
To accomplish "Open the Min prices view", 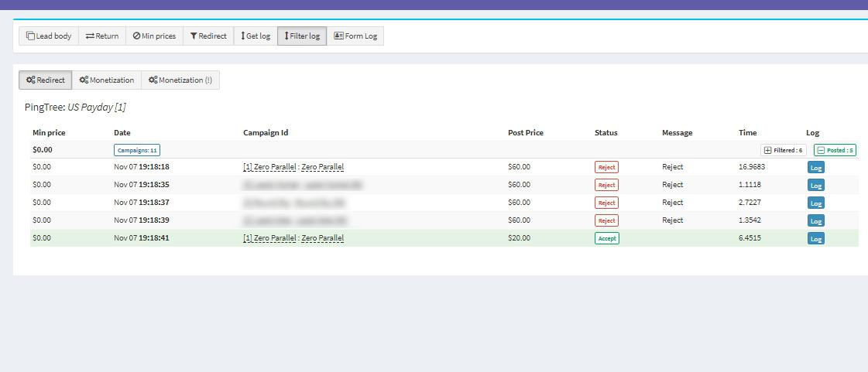I will click(154, 36).
